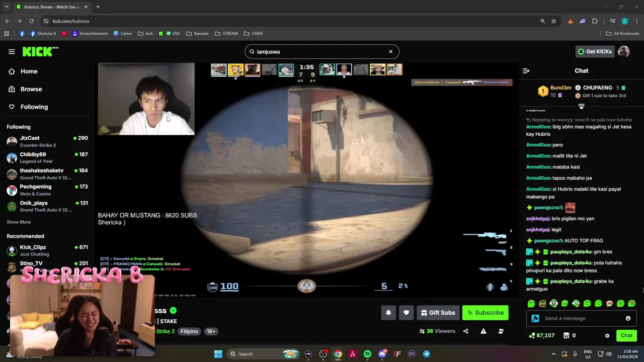Viewport: 644px width, 362px height.
Task: Open Chibiby69 channel
Action: (x=47, y=157)
